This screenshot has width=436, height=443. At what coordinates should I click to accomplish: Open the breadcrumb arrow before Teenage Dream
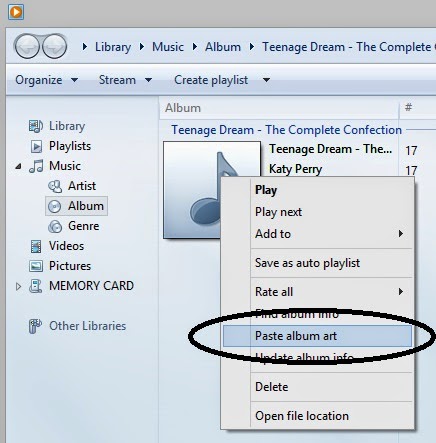tap(252, 47)
